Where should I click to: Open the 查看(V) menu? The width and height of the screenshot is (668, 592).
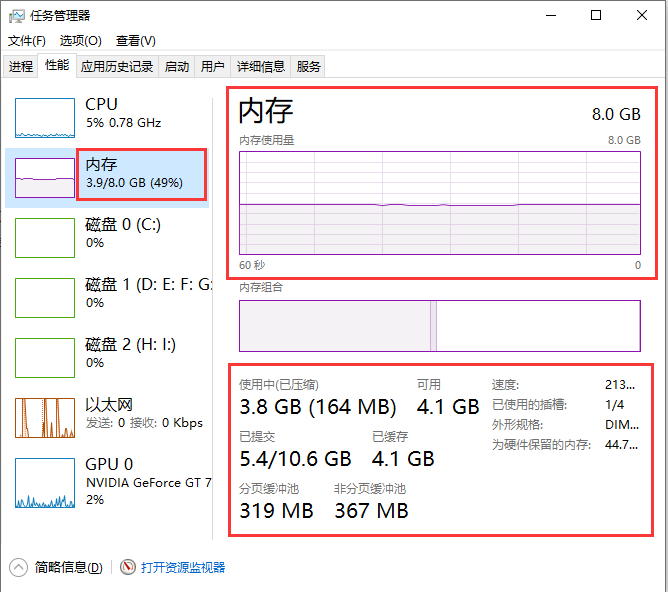[x=135, y=41]
